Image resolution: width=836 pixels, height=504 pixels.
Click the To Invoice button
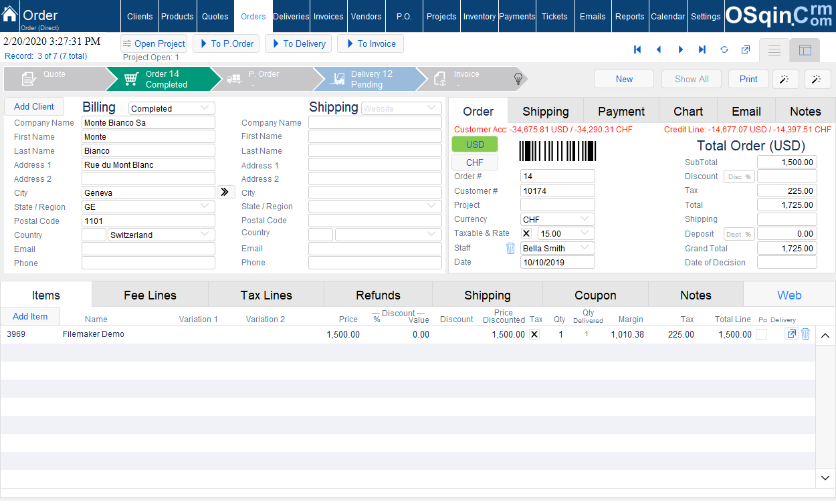point(371,43)
